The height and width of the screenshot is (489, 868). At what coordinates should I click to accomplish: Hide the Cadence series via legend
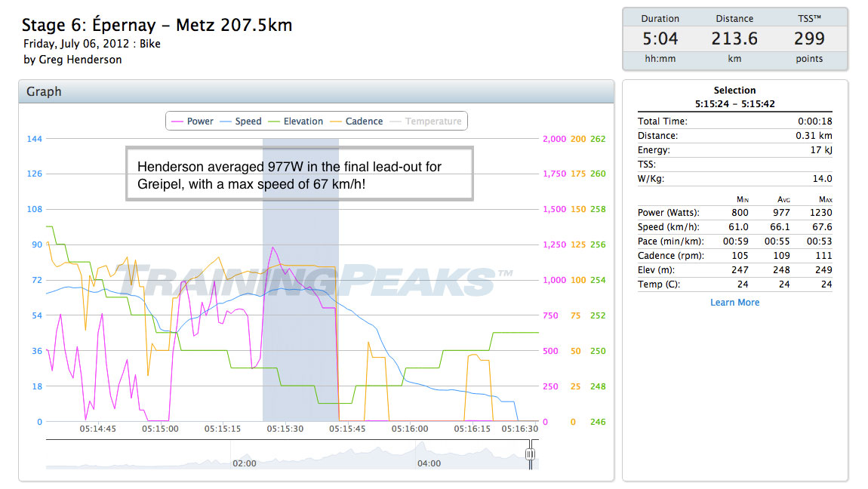[358, 121]
